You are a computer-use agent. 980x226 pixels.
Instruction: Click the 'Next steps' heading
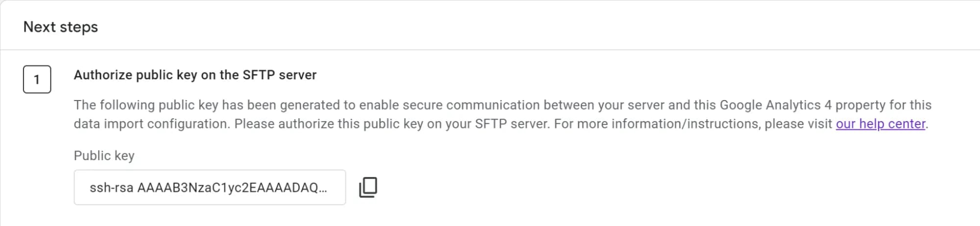tap(61, 27)
